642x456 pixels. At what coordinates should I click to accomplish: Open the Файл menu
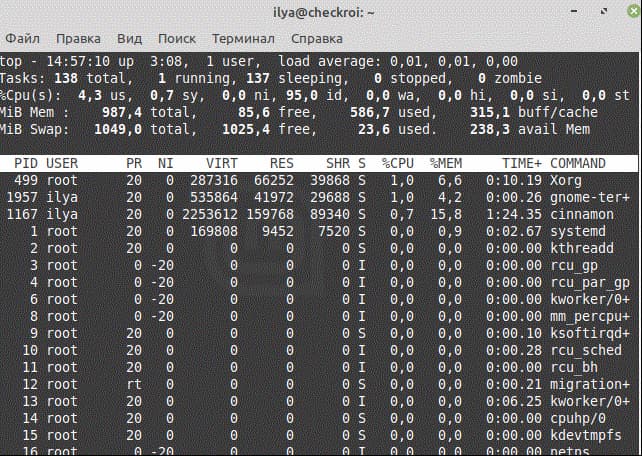coord(21,38)
